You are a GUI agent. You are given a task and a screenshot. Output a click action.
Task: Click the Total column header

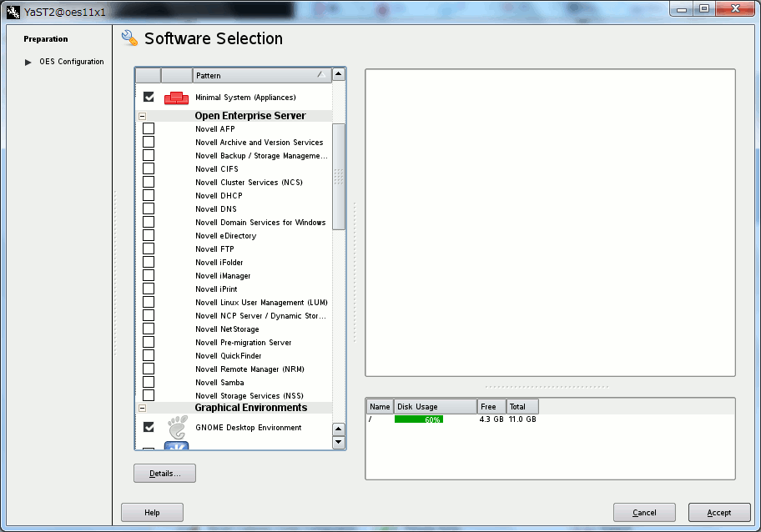522,406
